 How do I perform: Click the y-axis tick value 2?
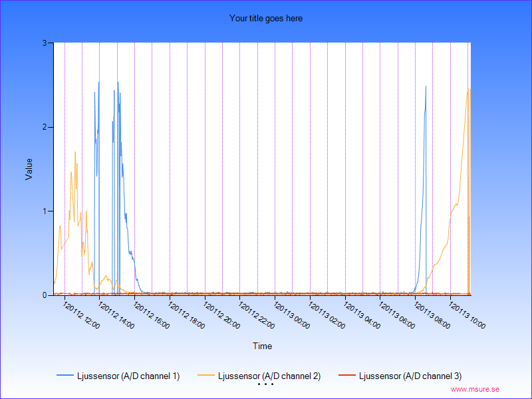click(x=43, y=127)
